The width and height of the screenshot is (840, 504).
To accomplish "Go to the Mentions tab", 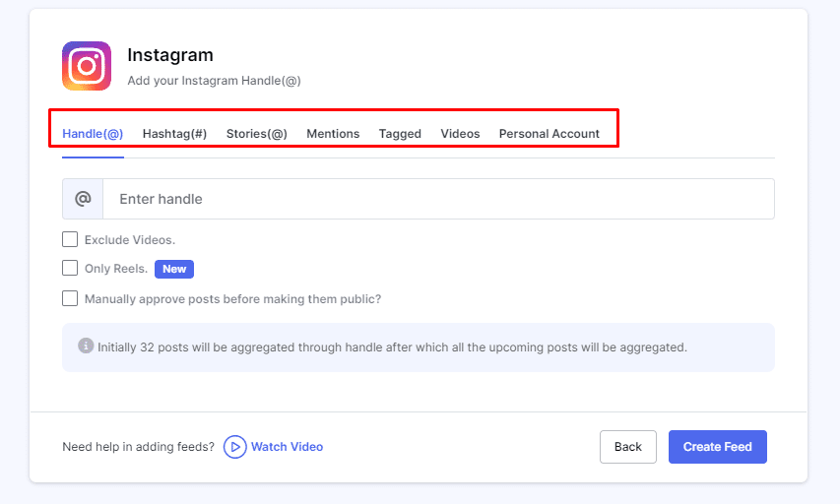I will (333, 134).
